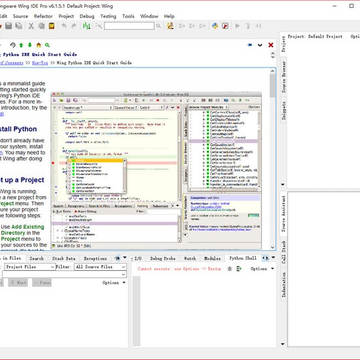Start debugging with the play arrow icon

tap(237, 26)
